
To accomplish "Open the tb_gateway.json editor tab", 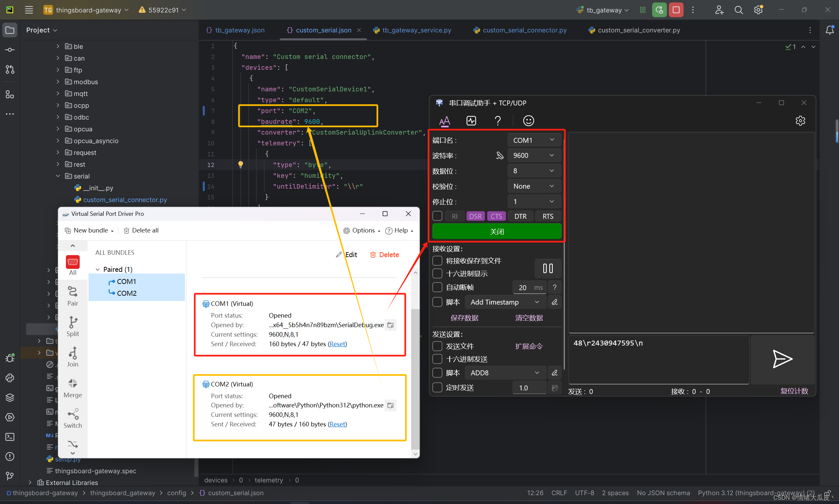I will 239,30.
